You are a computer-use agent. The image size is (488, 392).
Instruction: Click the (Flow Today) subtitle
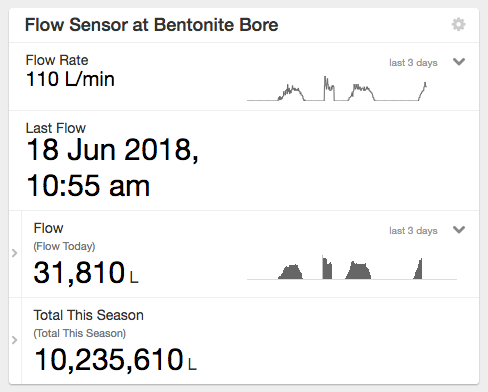pos(64,246)
